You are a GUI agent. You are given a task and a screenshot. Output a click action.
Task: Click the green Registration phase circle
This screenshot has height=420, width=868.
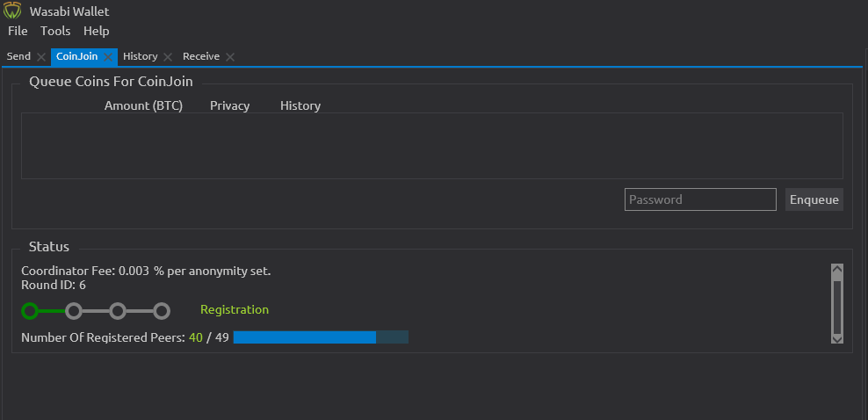click(30, 310)
